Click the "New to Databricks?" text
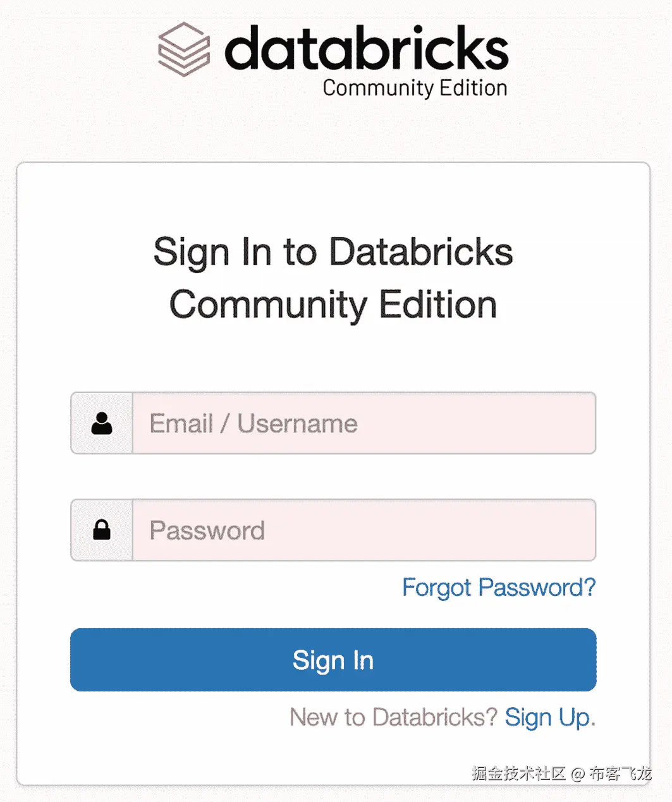Image resolution: width=672 pixels, height=802 pixels. coord(393,717)
